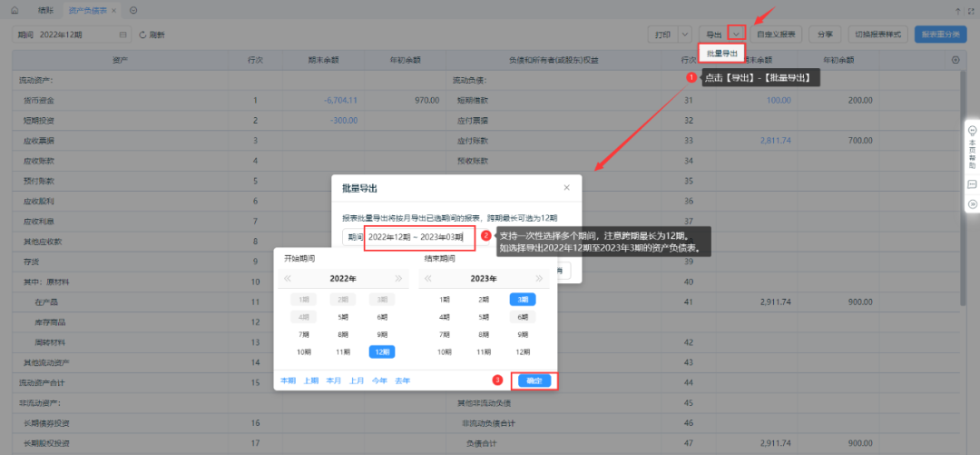The height and width of the screenshot is (455, 980).
Task: Toggle the fullscreen icon at top right
Action: (971, 11)
